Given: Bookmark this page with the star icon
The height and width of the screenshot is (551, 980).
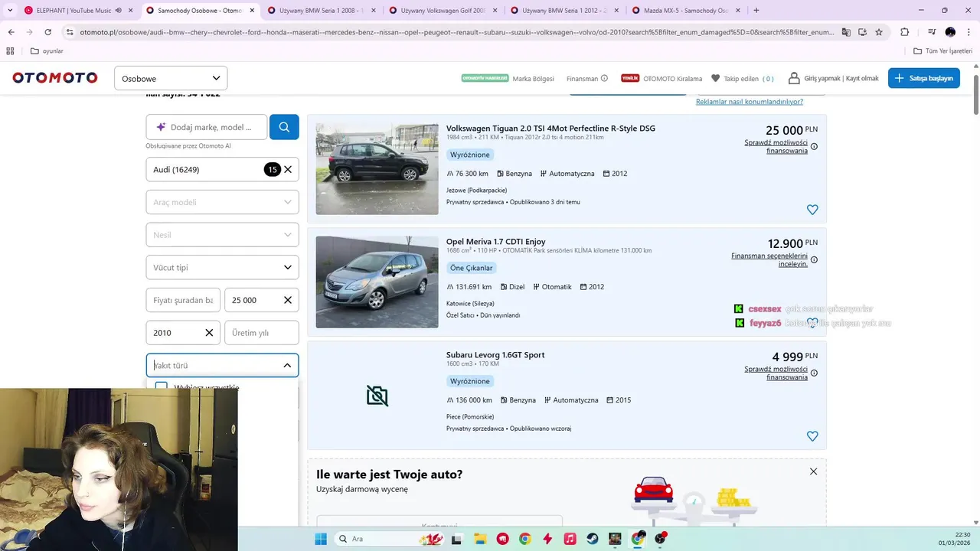Looking at the screenshot, I should (x=879, y=32).
